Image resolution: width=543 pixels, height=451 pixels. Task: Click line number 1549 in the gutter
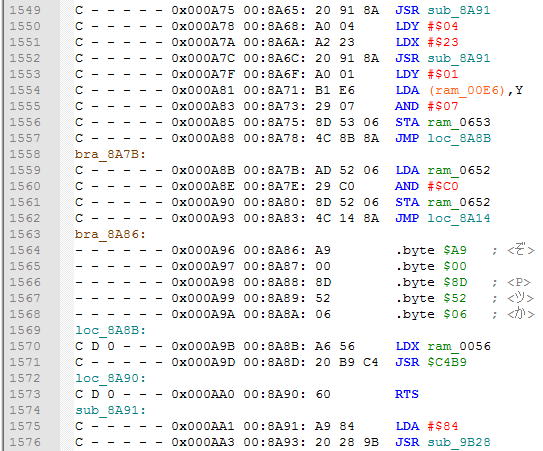25,10
